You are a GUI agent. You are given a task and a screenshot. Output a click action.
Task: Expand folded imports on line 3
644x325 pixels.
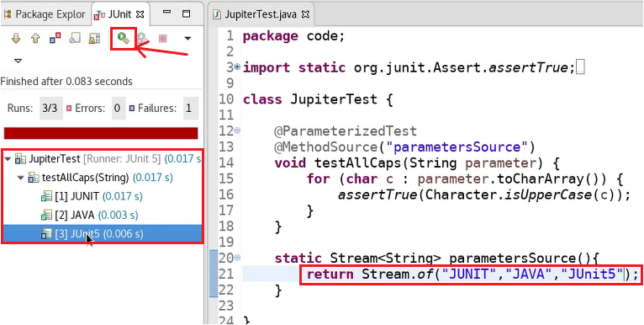pyautogui.click(x=237, y=67)
